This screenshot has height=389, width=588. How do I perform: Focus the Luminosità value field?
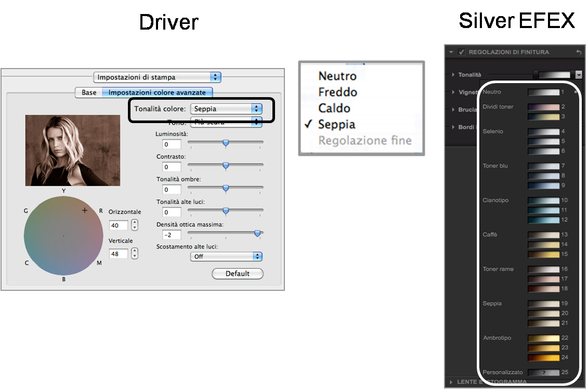point(172,144)
